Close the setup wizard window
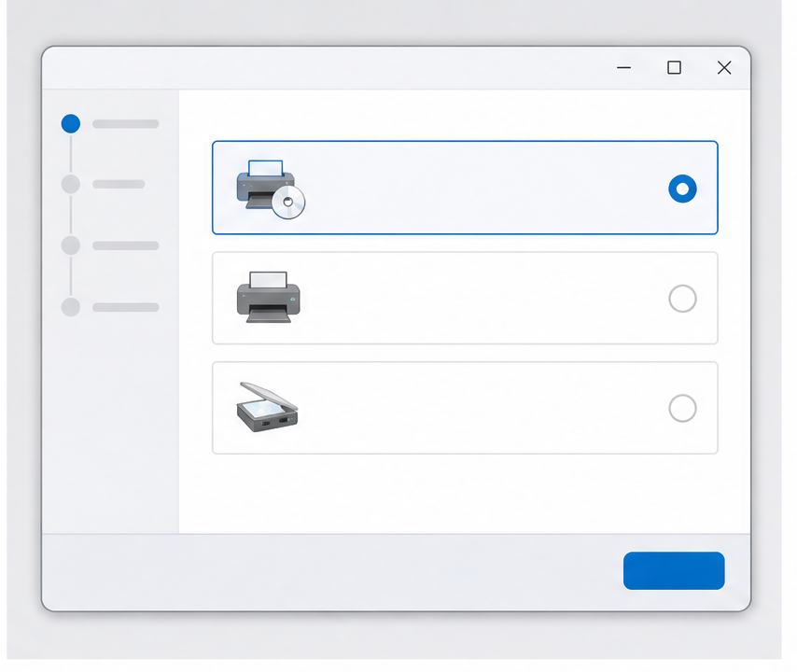The height and width of the screenshot is (672, 797). coord(724,67)
